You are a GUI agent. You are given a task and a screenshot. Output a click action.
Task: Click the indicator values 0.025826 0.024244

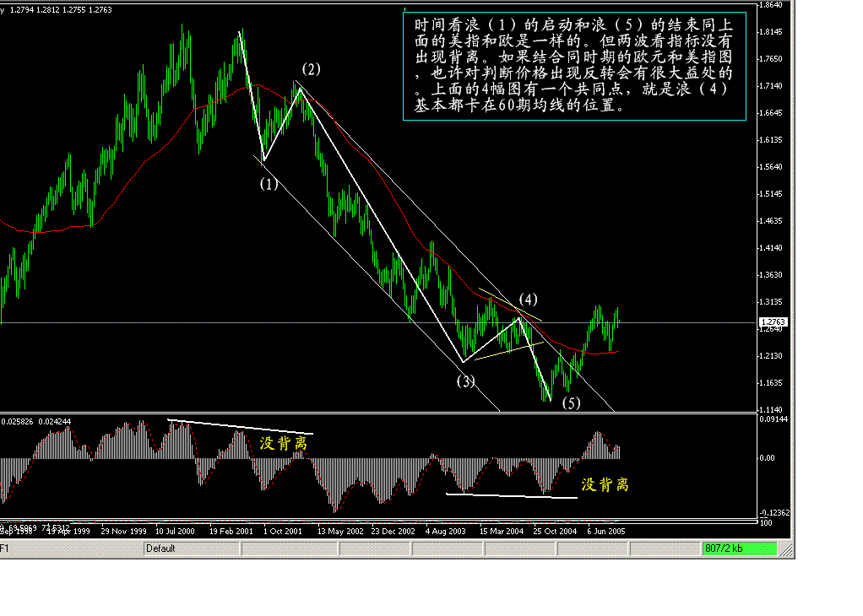tap(36, 421)
